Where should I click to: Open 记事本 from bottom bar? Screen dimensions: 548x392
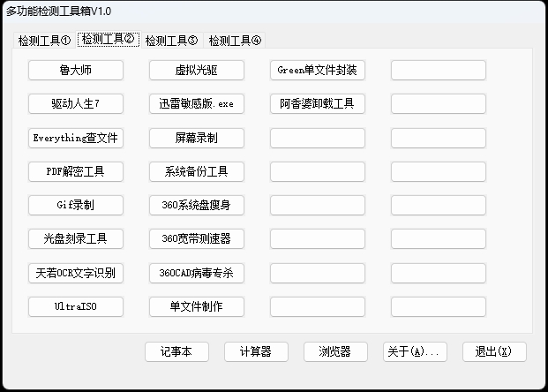[176, 351]
